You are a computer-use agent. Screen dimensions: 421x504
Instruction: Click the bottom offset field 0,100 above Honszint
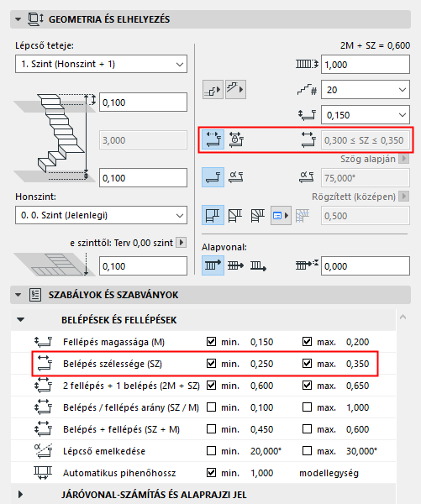(143, 178)
